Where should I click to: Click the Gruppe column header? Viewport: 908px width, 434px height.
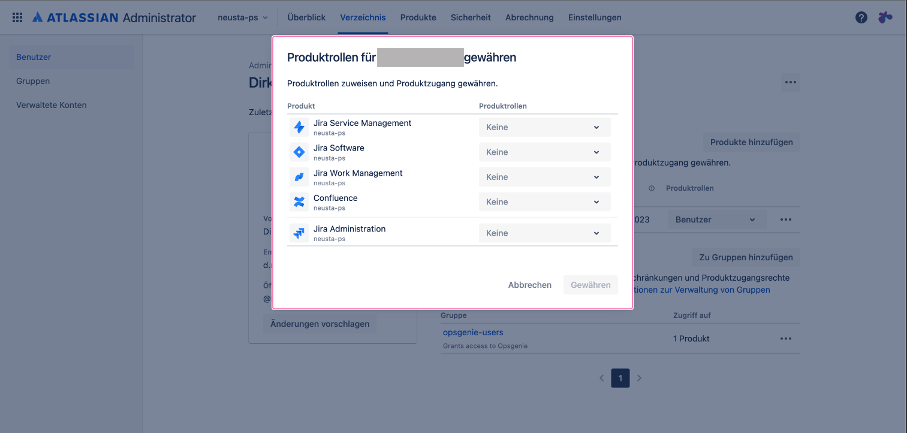(453, 315)
